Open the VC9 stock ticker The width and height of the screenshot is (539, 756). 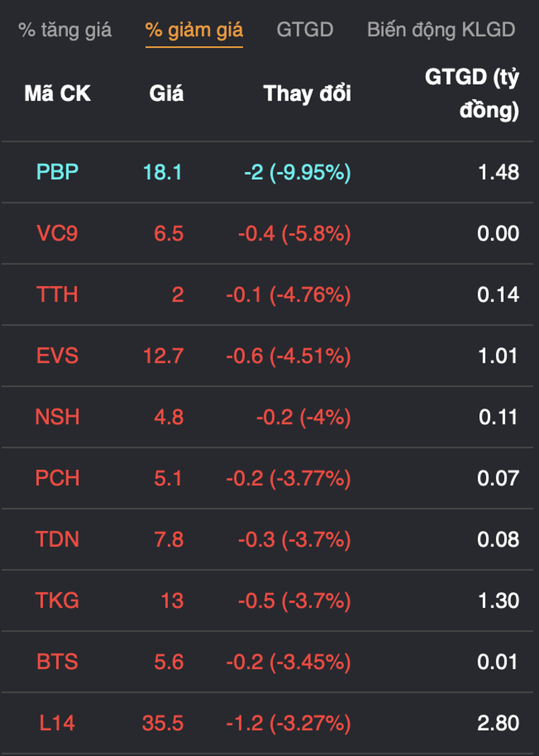click(58, 234)
